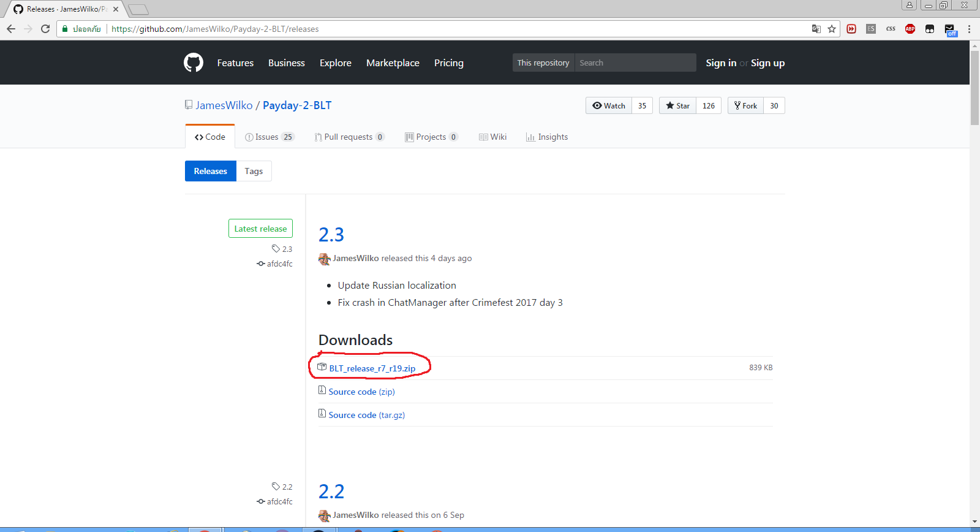Focus the browser address bar URL

pos(215,29)
